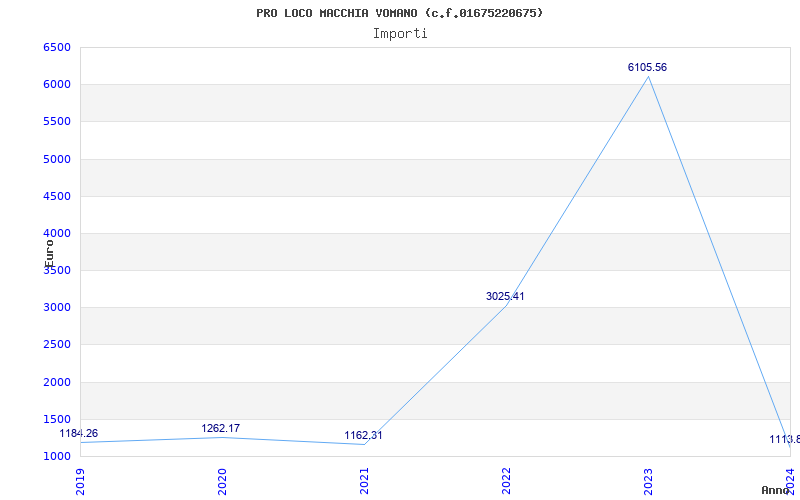
Task: Select the y-axis value 4000
Action: [57, 234]
